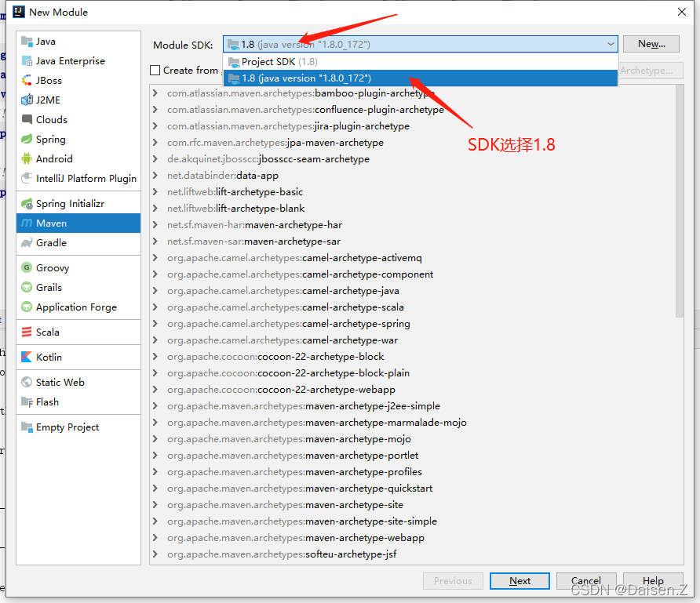Click the New... SDK button

pyautogui.click(x=651, y=44)
